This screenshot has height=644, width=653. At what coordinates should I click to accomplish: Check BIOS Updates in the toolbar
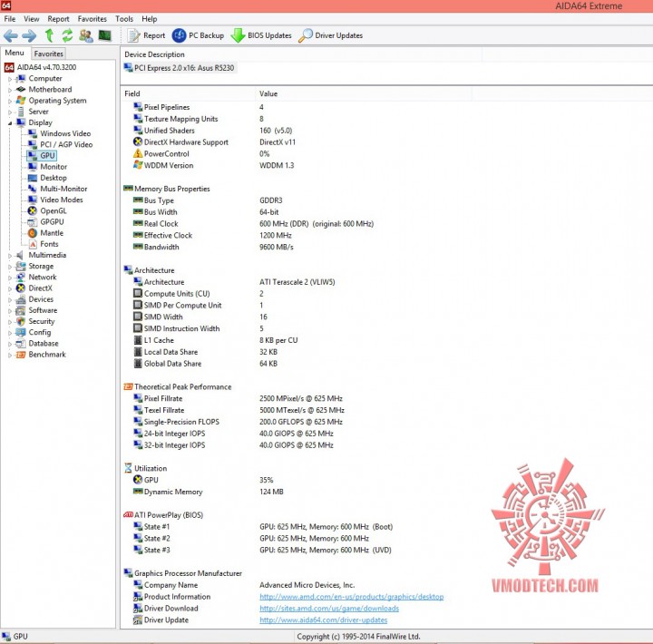(x=261, y=35)
